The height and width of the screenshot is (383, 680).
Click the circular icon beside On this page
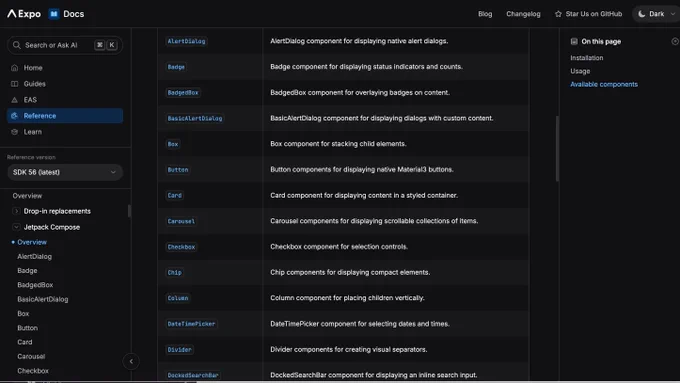click(x=675, y=42)
